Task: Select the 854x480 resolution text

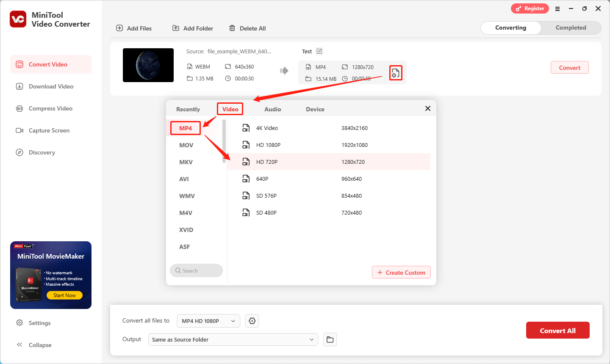Action: [x=352, y=196]
